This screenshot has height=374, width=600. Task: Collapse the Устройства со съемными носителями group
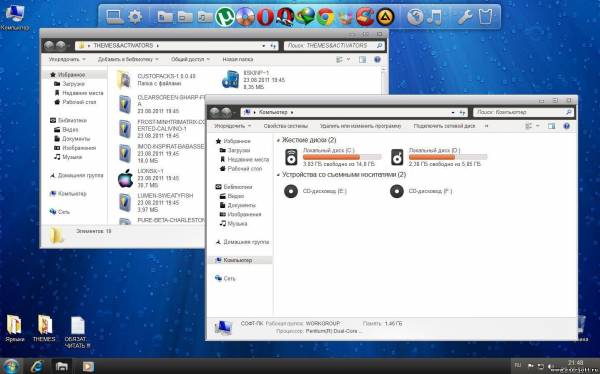coord(278,175)
